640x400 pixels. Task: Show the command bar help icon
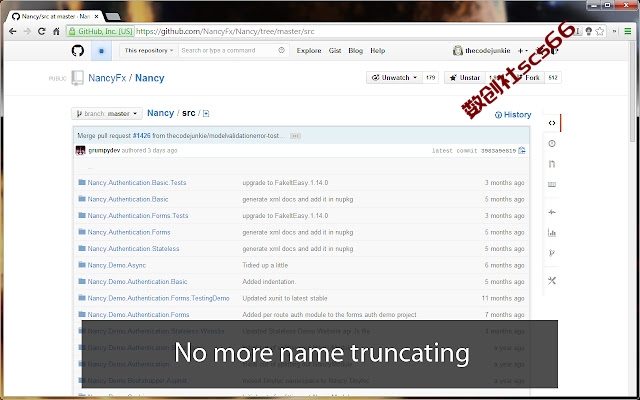[281, 50]
